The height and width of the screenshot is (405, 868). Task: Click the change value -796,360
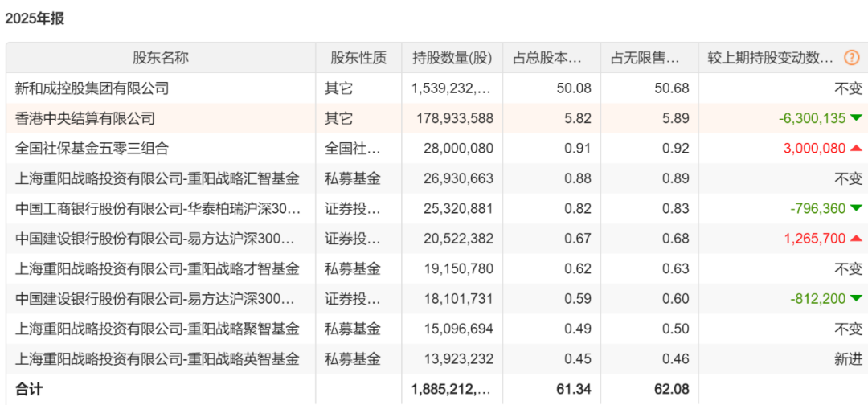click(819, 209)
